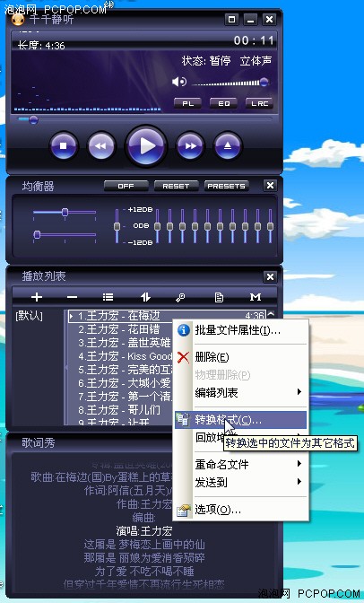
Task: Click the blue info icon in menu
Action: pyautogui.click(x=184, y=330)
